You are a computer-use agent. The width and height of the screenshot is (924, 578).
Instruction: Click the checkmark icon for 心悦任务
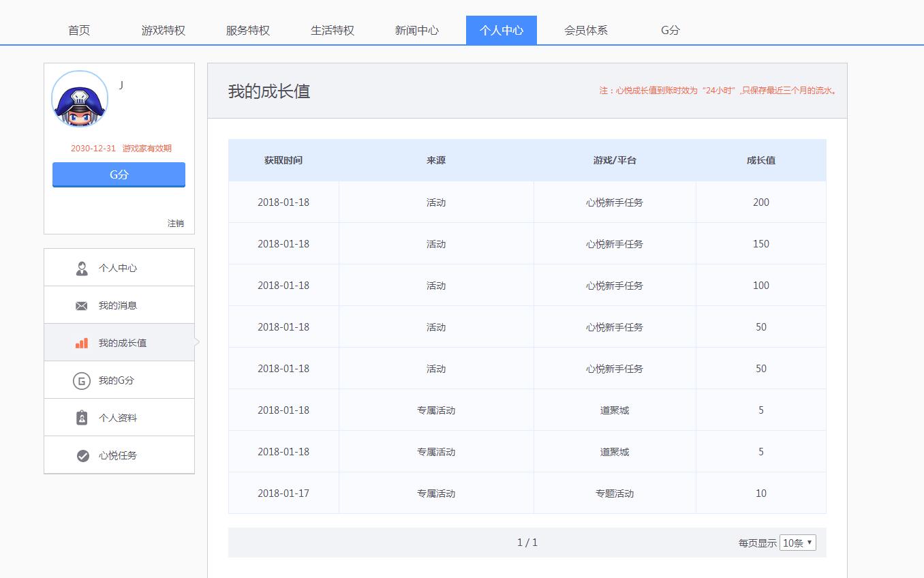point(82,456)
